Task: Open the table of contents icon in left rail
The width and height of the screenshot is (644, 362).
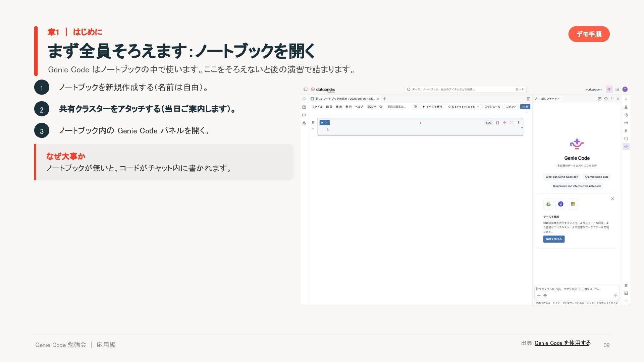Action: point(304,107)
